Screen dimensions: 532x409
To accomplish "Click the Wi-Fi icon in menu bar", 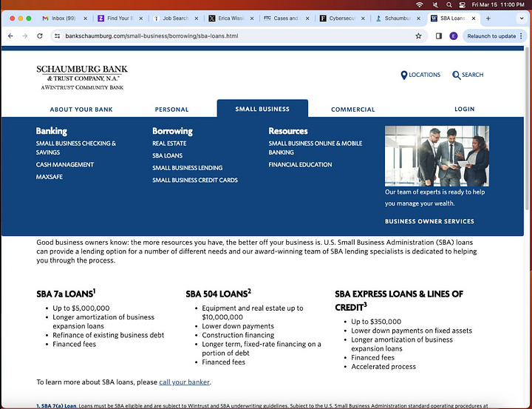I will click(420, 4).
